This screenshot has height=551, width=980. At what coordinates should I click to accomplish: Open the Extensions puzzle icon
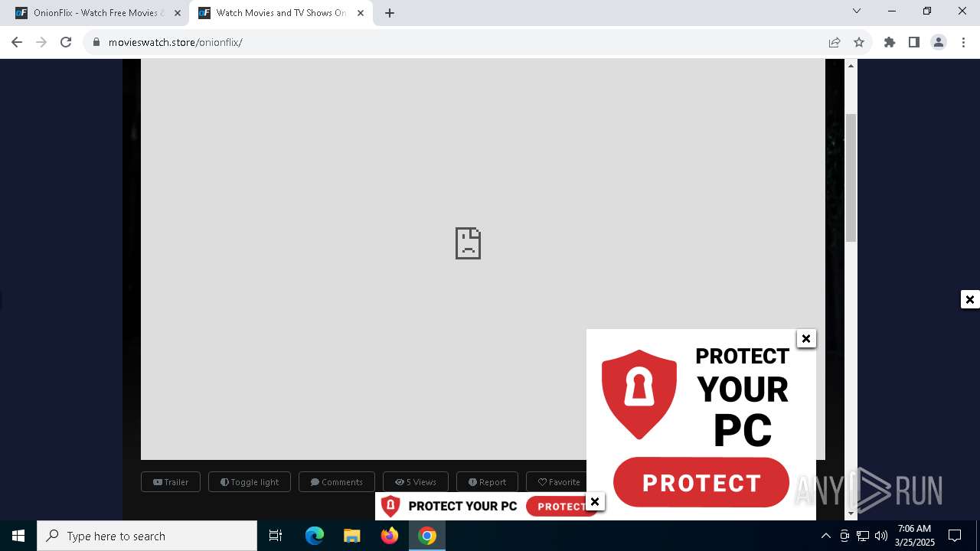pos(890,42)
